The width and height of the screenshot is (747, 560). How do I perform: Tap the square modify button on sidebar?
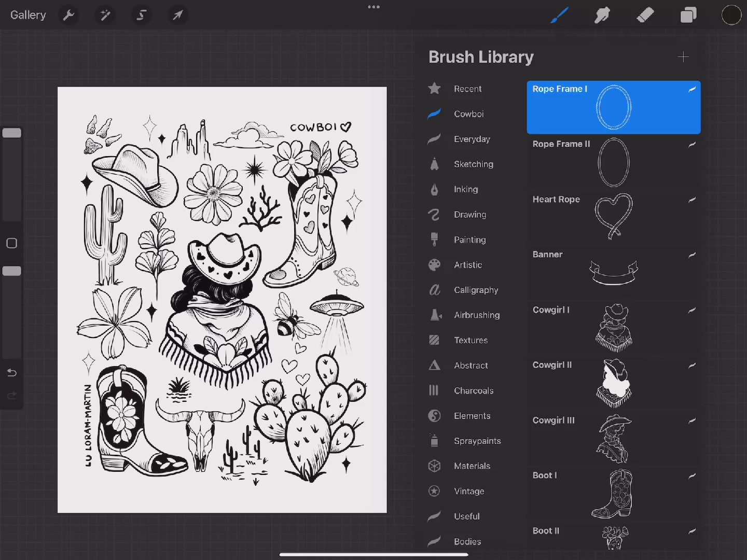[11, 243]
